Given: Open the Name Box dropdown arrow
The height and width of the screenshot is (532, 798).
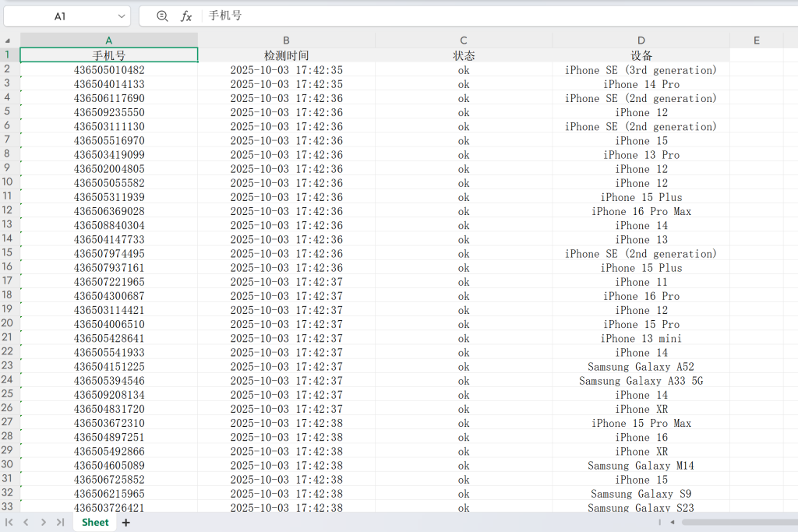Looking at the screenshot, I should tap(121, 16).
